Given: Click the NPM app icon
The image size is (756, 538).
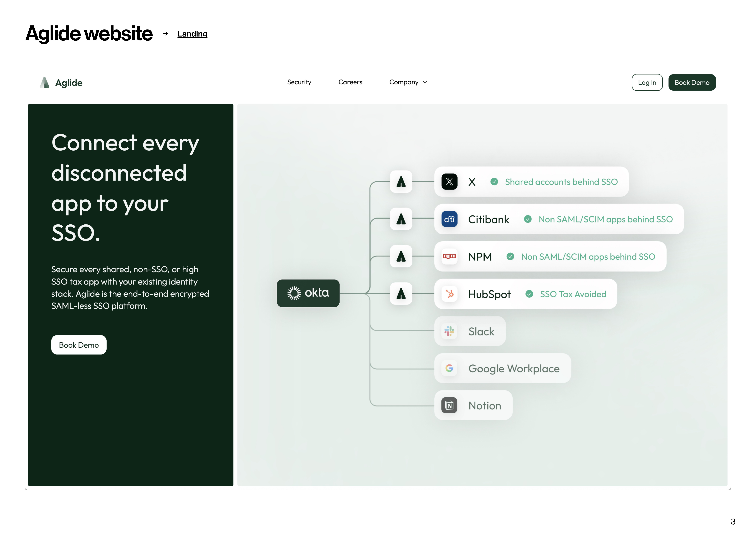Looking at the screenshot, I should point(449,256).
